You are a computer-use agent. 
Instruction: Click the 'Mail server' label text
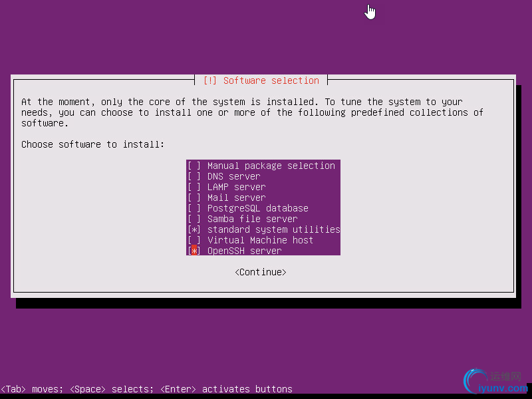(x=237, y=198)
